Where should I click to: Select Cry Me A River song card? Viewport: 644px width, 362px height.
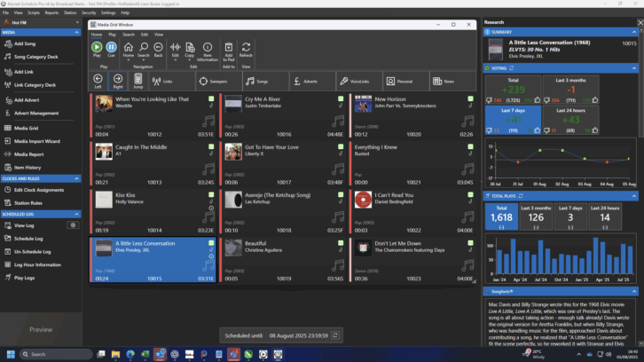(283, 116)
